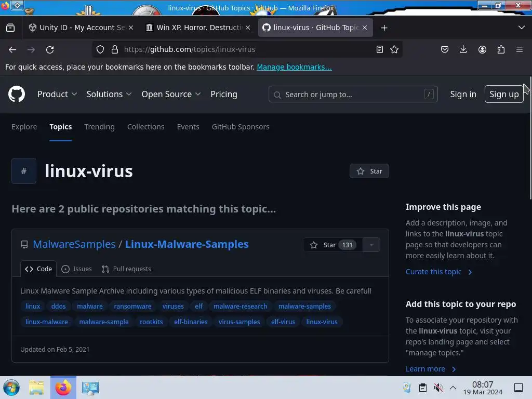Click the show desktop icon by the clock

518,388
